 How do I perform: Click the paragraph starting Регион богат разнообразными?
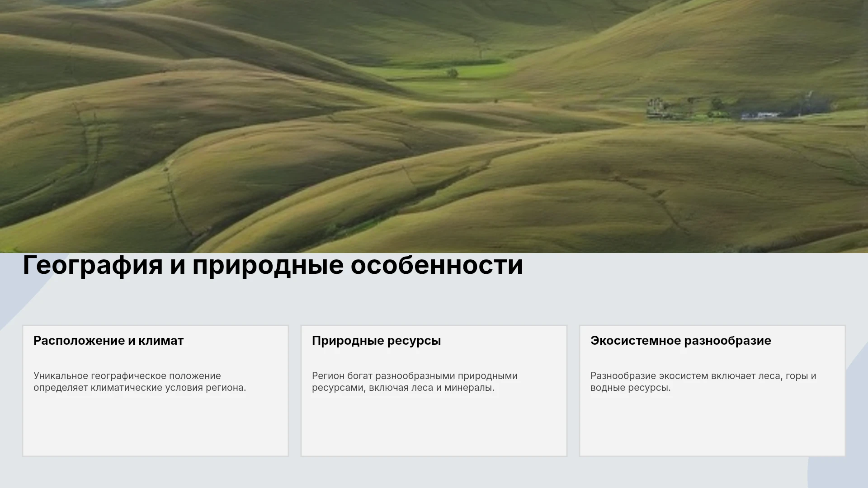[x=415, y=382]
